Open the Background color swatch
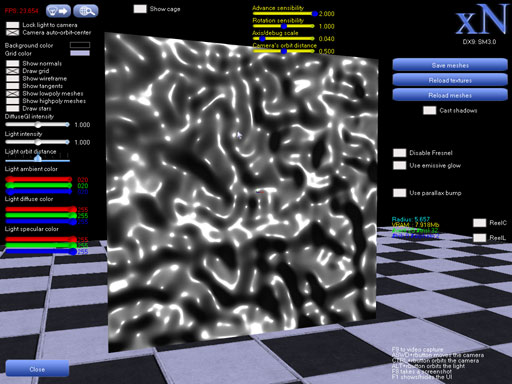This screenshot has height=384, width=512. (x=80, y=45)
